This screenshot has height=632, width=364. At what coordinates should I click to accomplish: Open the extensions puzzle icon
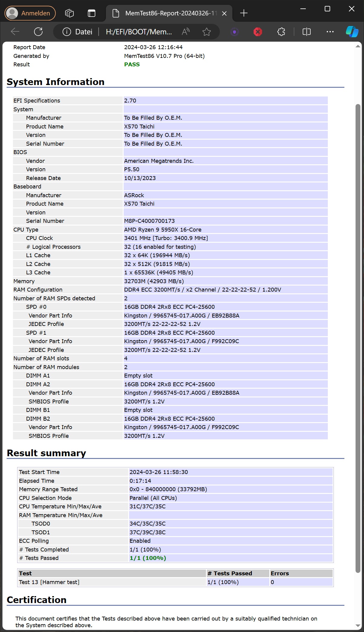(281, 32)
